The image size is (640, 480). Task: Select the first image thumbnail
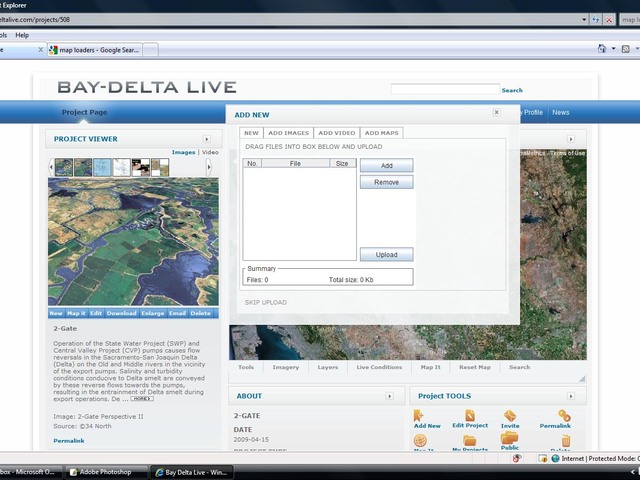pos(64,167)
